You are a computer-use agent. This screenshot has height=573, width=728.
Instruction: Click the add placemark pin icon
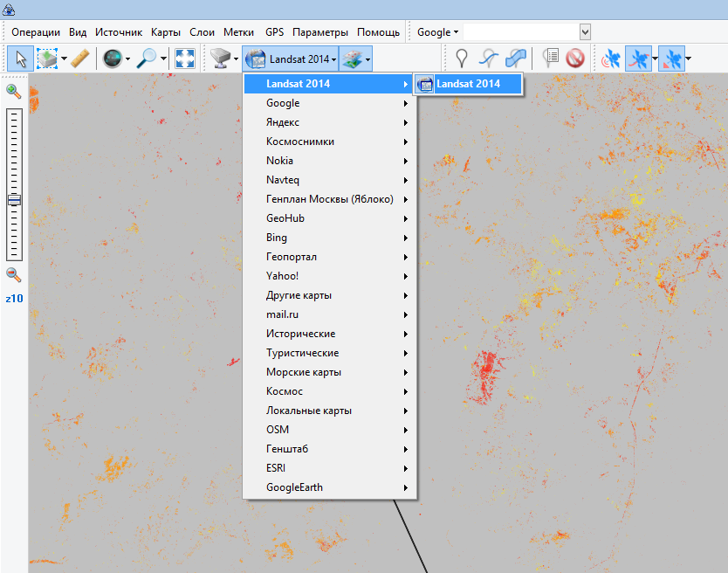[x=462, y=59]
